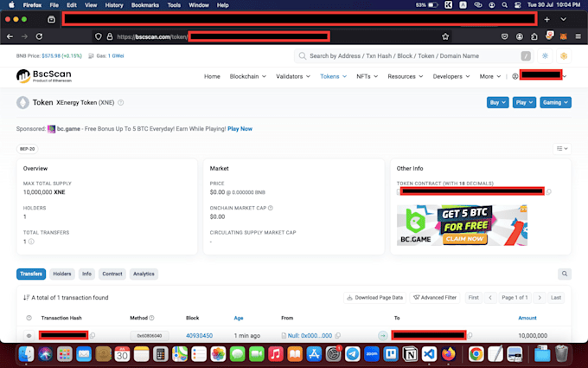Open the Firefox account icon
Image resolution: width=588 pixels, height=368 pixels.
click(x=520, y=36)
